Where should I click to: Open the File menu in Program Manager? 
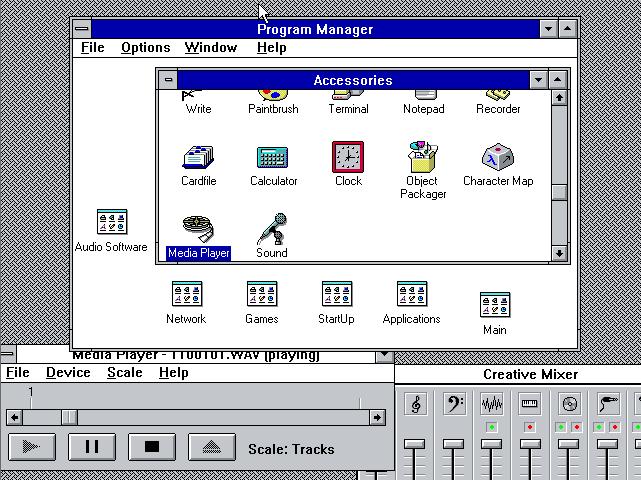[x=92, y=47]
